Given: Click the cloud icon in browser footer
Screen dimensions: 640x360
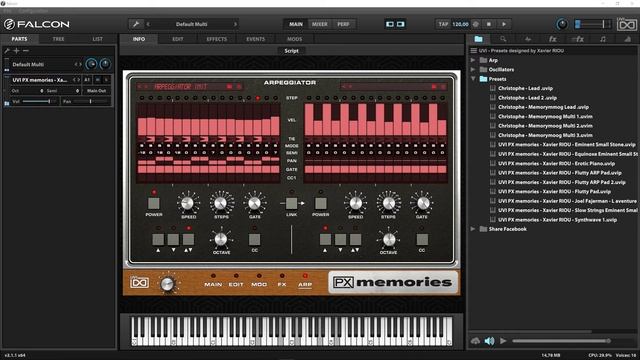Looking at the screenshot, I should tap(475, 341).
